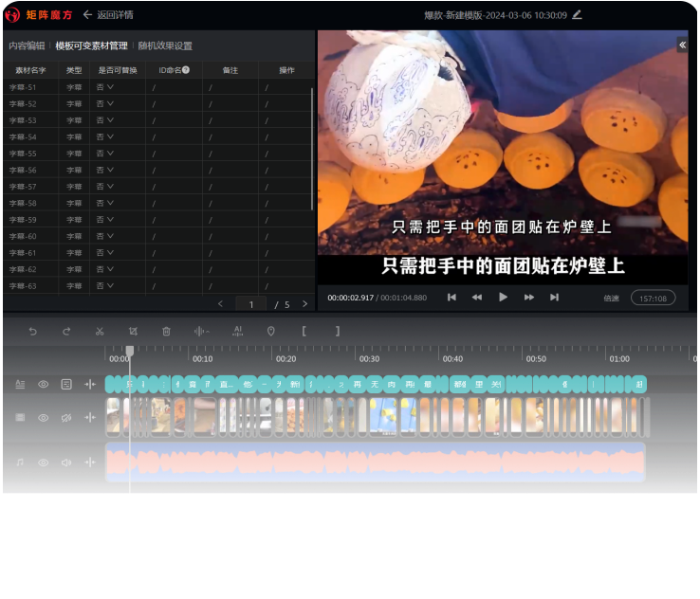Screen dimensions: 700x599
Task: Click the page number input field
Action: (x=251, y=304)
